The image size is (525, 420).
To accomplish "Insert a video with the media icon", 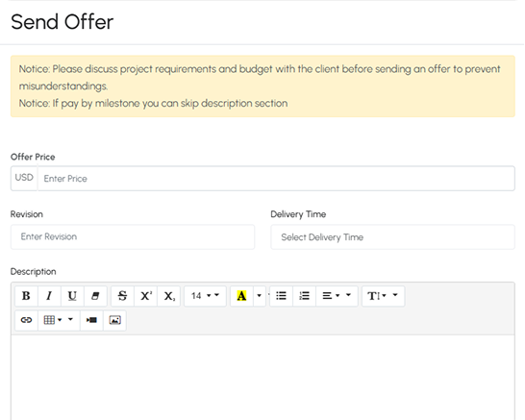I will (91, 320).
